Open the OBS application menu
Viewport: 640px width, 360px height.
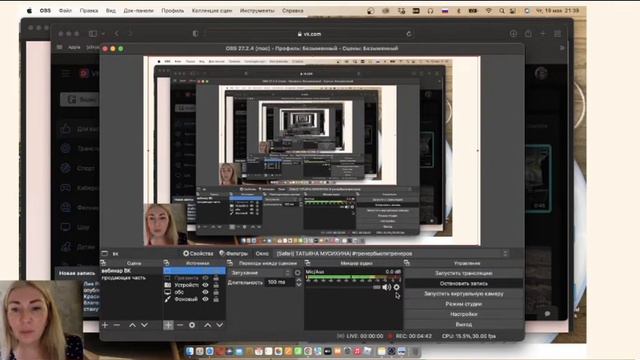45,11
